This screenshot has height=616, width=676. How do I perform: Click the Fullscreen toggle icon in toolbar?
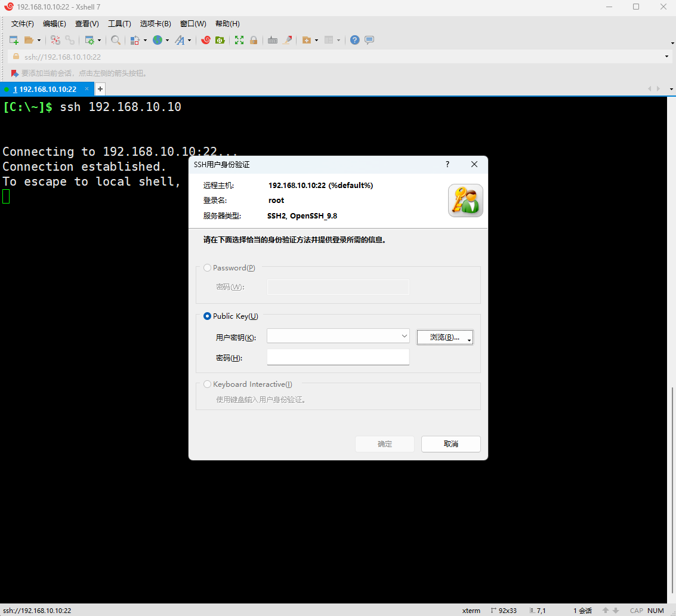pos(239,40)
